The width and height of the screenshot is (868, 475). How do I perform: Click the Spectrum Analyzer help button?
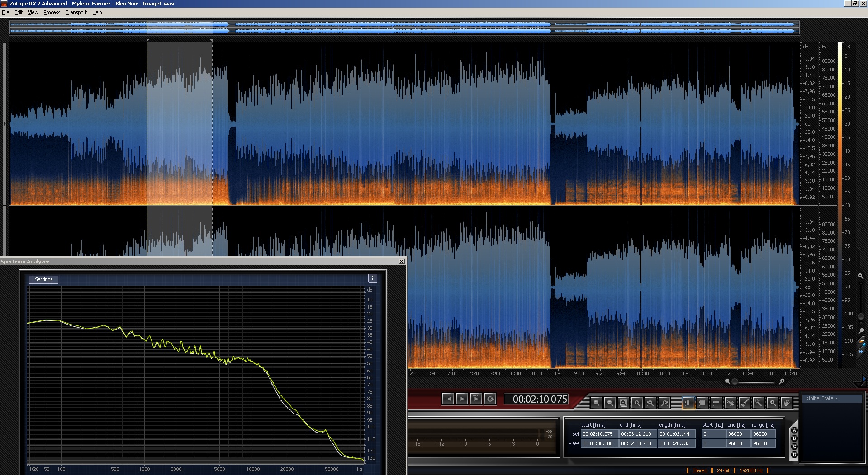click(372, 278)
